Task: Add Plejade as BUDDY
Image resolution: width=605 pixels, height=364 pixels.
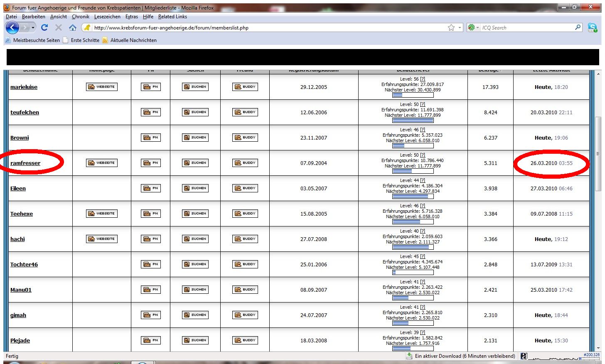Action: 245,340
